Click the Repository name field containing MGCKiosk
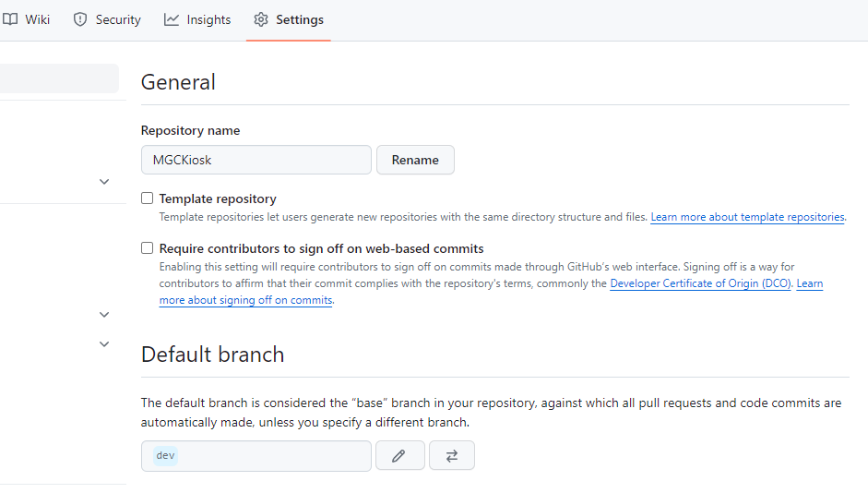Image resolution: width=868 pixels, height=493 pixels. click(256, 160)
